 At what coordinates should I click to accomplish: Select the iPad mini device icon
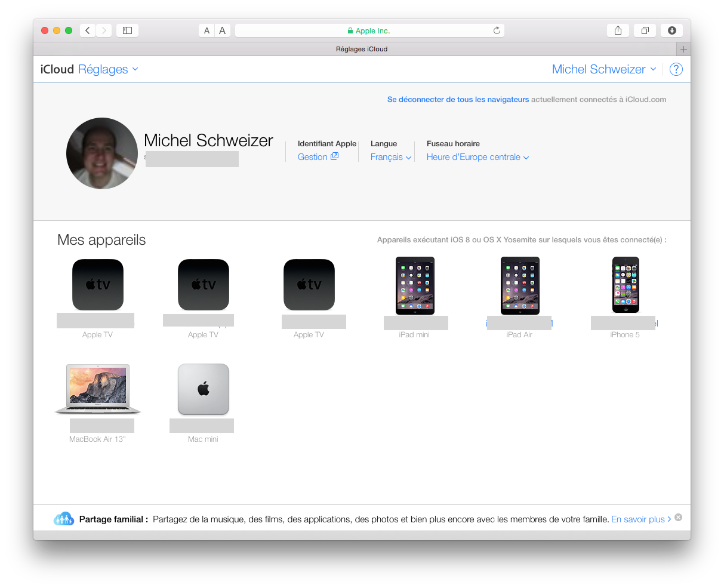(415, 285)
